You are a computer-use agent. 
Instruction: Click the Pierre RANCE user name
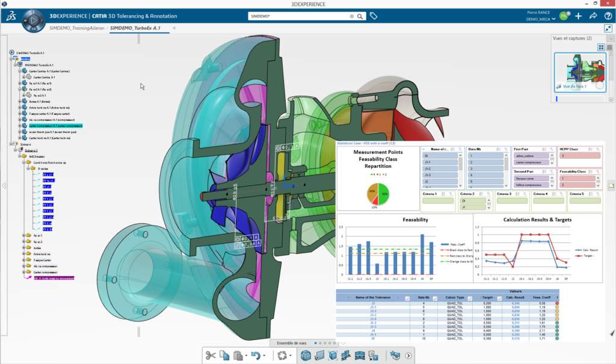pyautogui.click(x=538, y=13)
